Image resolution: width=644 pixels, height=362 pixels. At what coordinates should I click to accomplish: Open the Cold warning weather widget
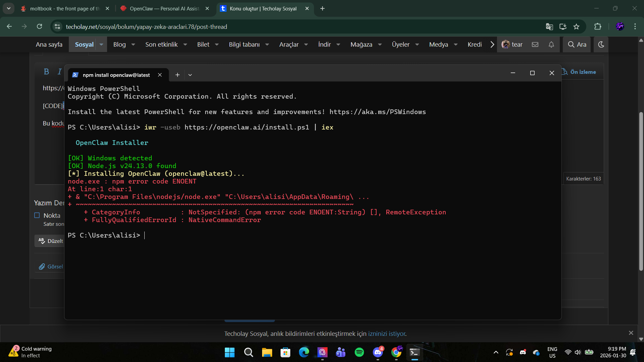[x=30, y=352]
